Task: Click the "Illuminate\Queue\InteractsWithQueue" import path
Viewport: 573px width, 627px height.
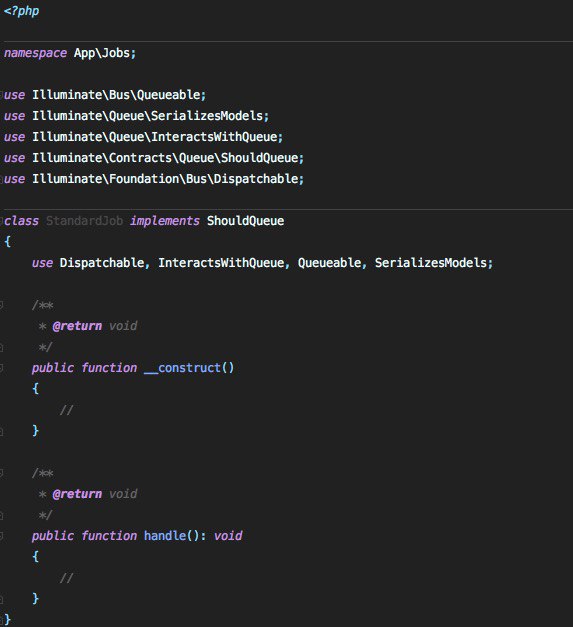Action: [154, 137]
